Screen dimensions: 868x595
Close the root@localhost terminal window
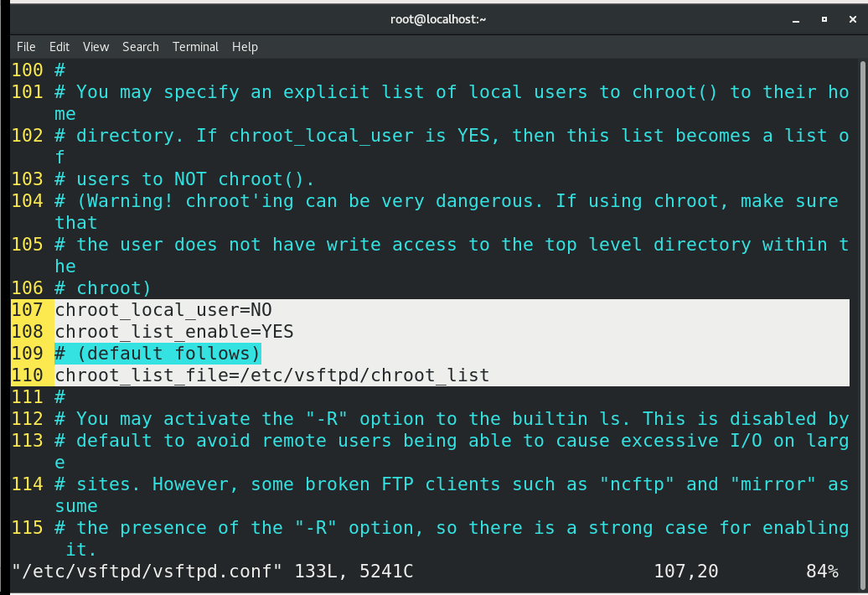pos(853,19)
